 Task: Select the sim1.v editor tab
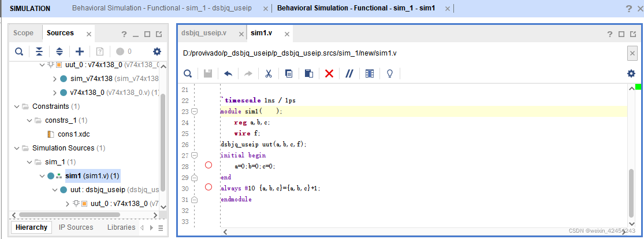tap(261, 34)
